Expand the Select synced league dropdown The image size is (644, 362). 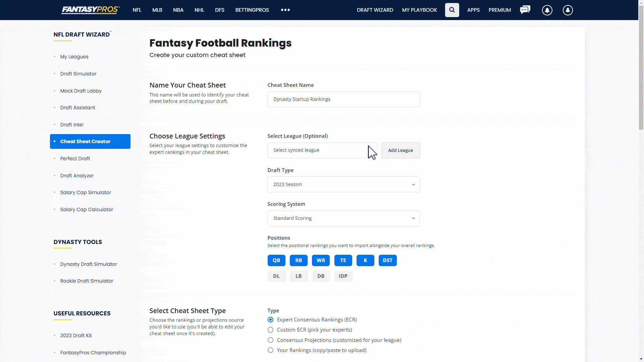pyautogui.click(x=322, y=150)
